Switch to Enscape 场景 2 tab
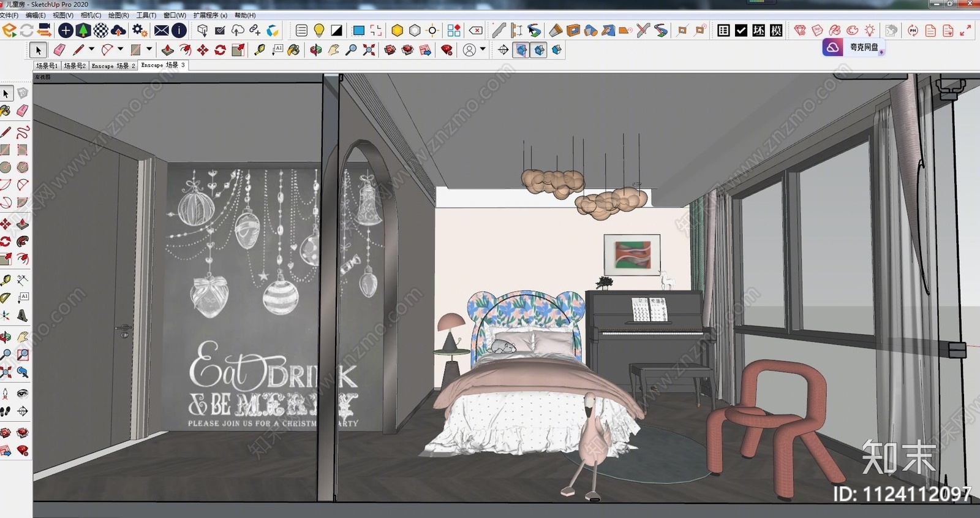The width and height of the screenshot is (980, 518). (x=113, y=66)
